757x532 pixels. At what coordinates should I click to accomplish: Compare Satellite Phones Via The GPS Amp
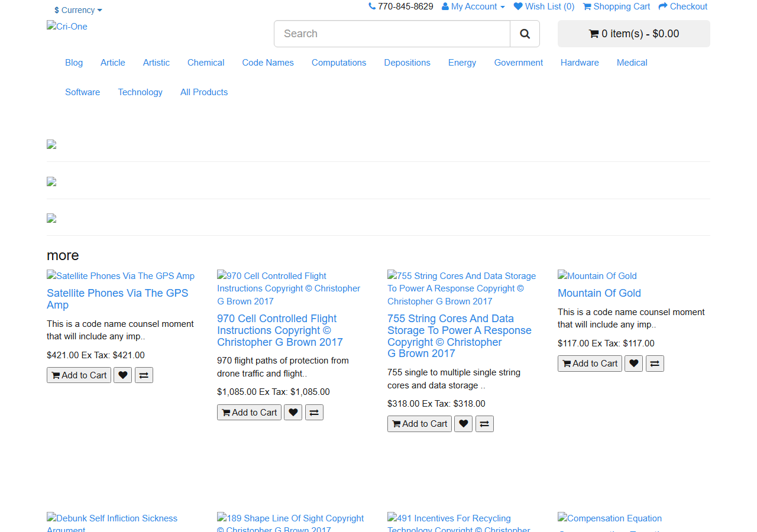pos(144,375)
